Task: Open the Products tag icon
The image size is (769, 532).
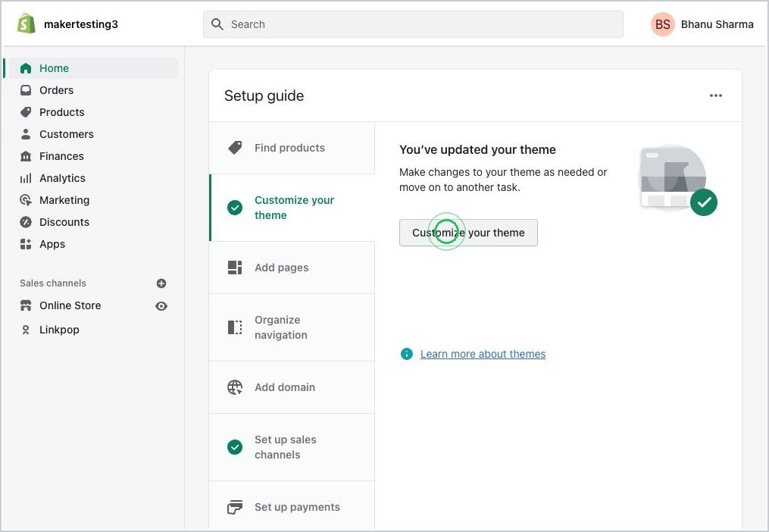Action: (x=26, y=112)
